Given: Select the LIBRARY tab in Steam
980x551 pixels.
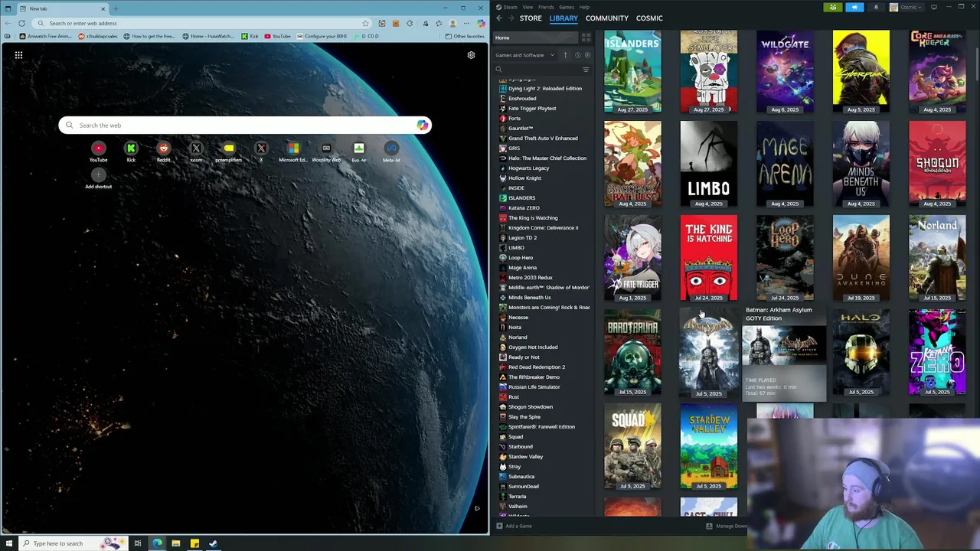Looking at the screenshot, I should click(x=563, y=18).
